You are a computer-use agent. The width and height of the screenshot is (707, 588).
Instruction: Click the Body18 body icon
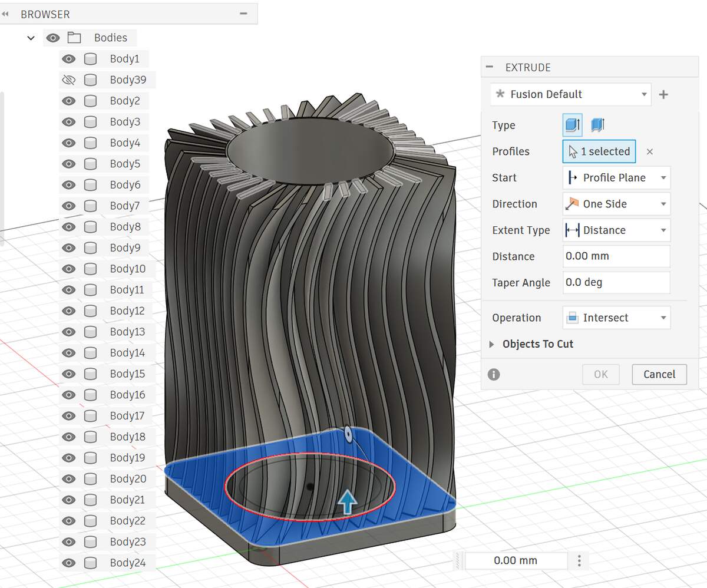coord(90,437)
